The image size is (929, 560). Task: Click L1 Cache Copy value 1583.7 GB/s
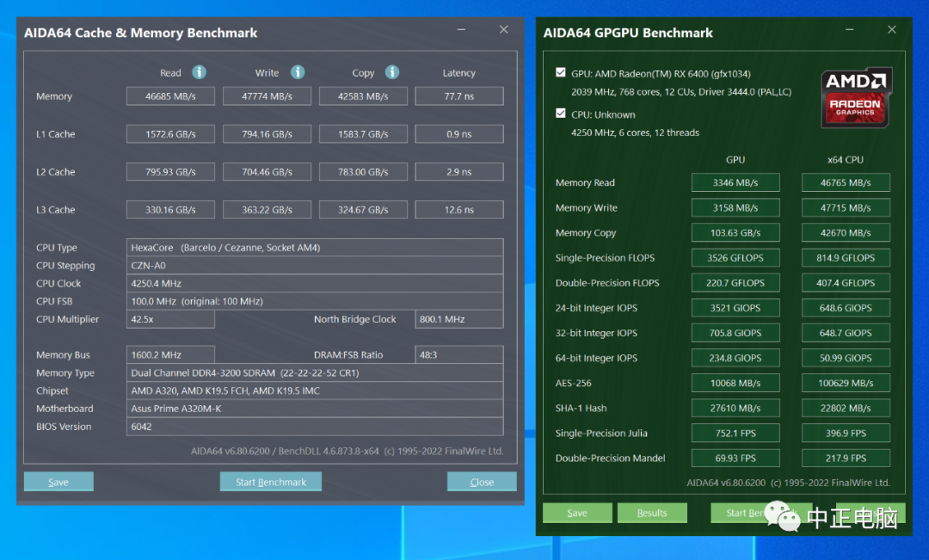click(363, 134)
